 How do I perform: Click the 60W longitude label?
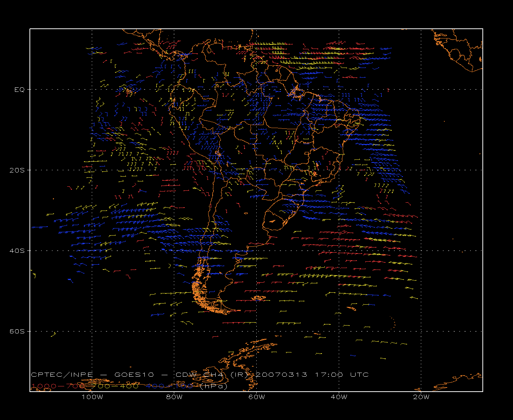coord(257,397)
